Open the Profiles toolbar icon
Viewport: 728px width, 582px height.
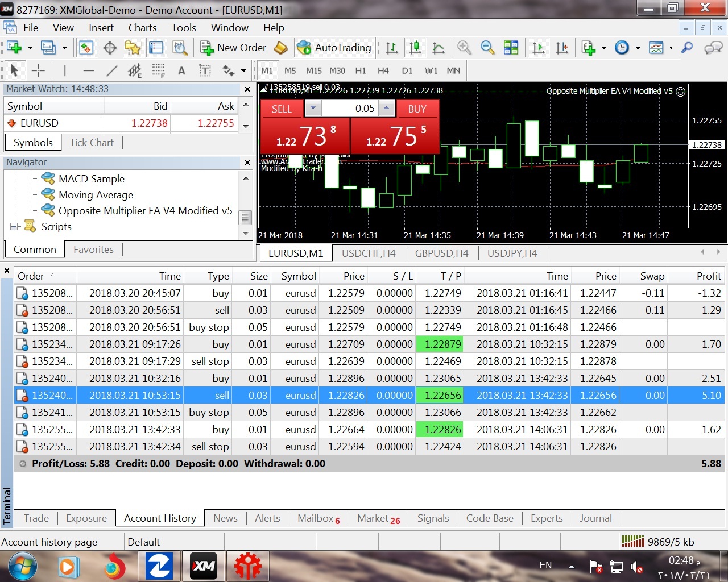coord(48,48)
